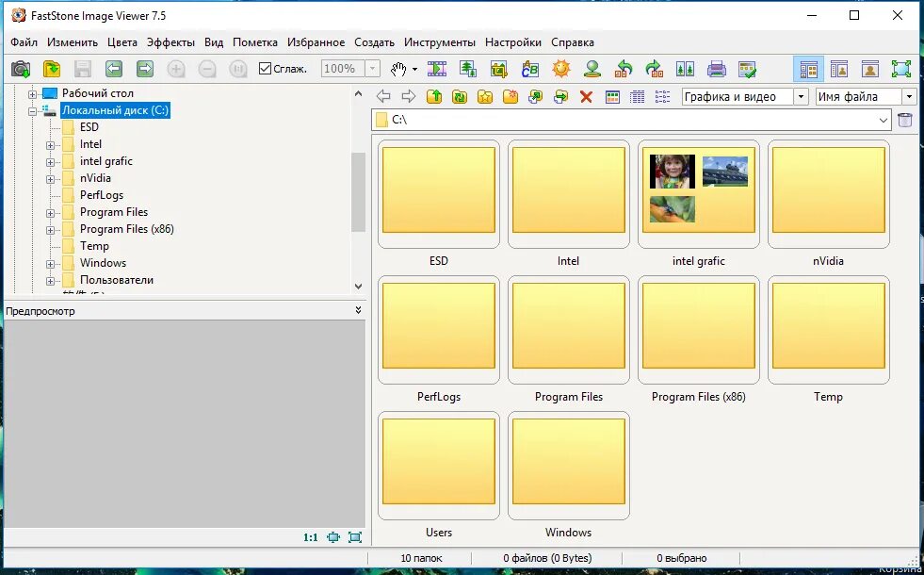Toggle full-screen preview icon in preview pane
Screen dimensions: 924x575
pos(355,537)
